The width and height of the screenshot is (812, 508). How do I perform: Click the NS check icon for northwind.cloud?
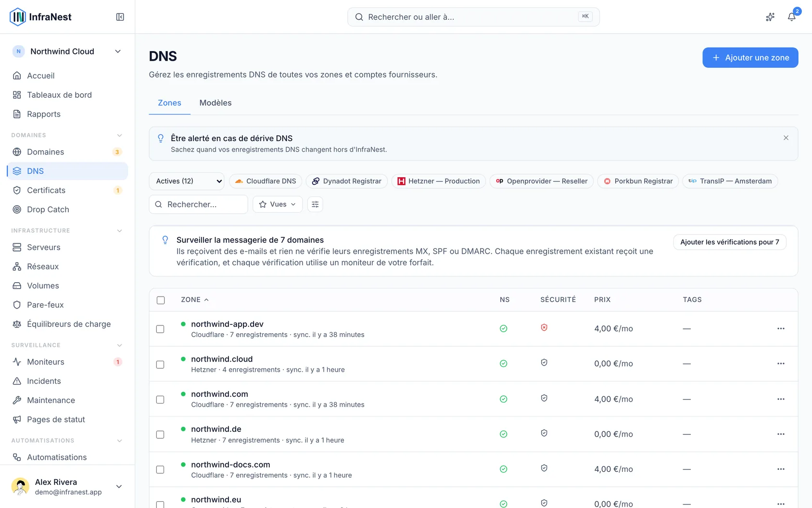(504, 364)
